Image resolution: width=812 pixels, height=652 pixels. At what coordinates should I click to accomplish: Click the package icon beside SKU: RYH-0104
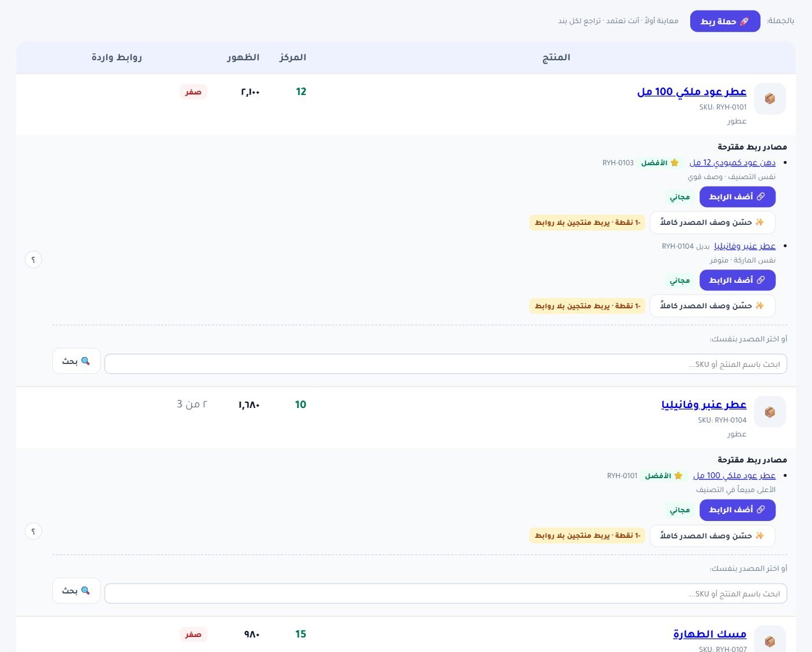click(x=770, y=411)
